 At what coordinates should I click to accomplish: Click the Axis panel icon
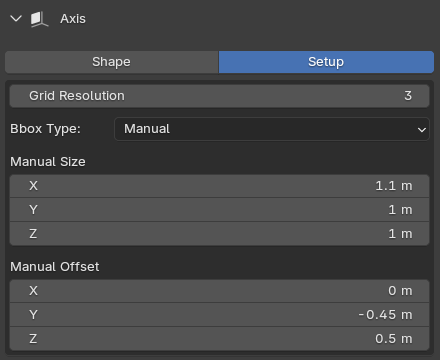tap(39, 19)
